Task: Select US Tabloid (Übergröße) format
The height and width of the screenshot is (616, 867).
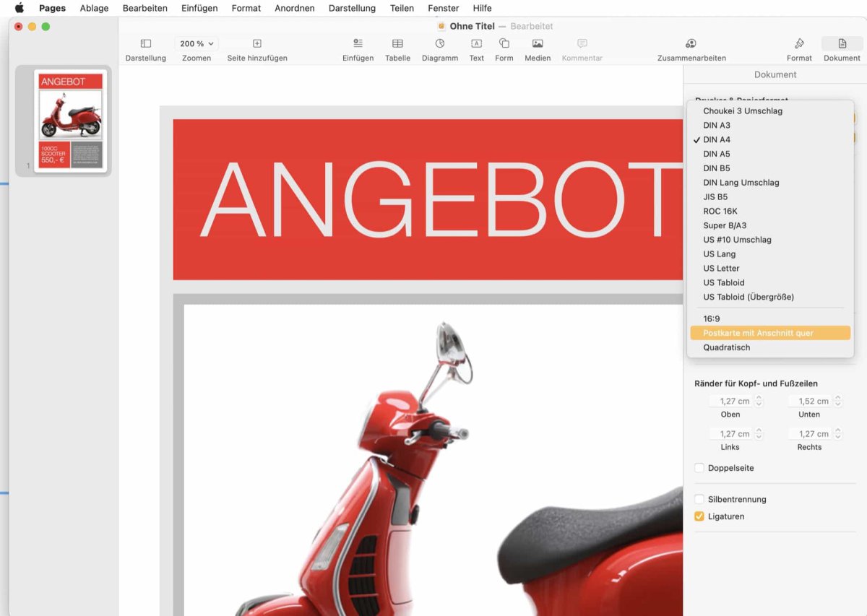Action: point(770,297)
